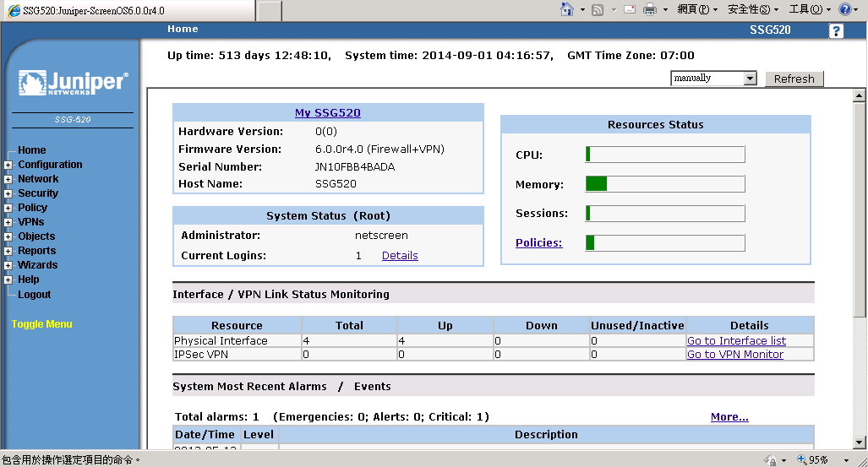Viewport: 868px width, 467px height.
Task: Click the Physical Interface row label
Action: 221,341
